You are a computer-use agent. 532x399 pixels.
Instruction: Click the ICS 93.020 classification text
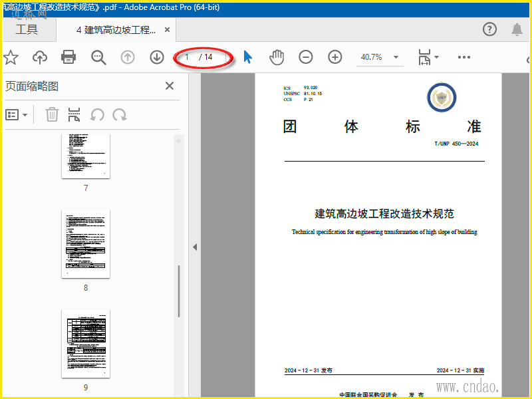pyautogui.click(x=301, y=88)
